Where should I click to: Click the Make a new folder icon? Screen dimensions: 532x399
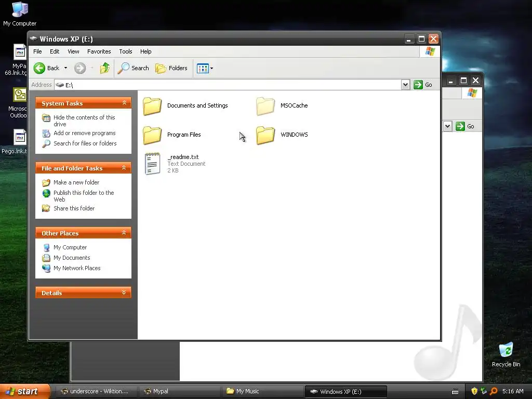46,183
